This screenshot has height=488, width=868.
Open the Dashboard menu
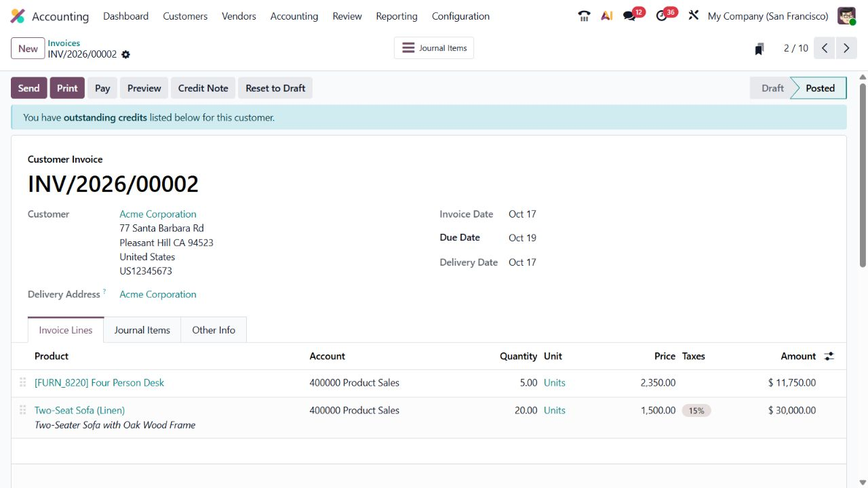(125, 16)
